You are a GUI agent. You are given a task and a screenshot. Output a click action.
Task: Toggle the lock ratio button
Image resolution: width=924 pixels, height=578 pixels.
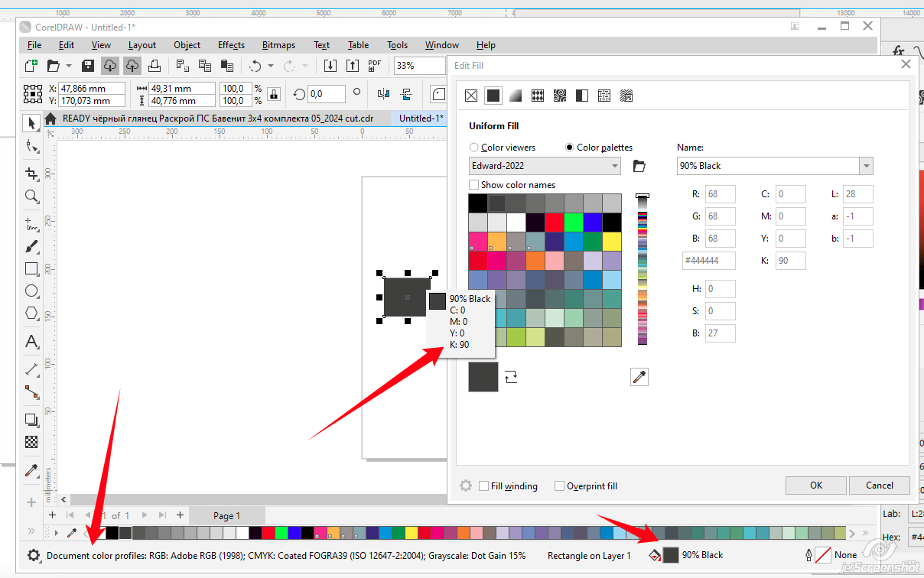point(275,94)
